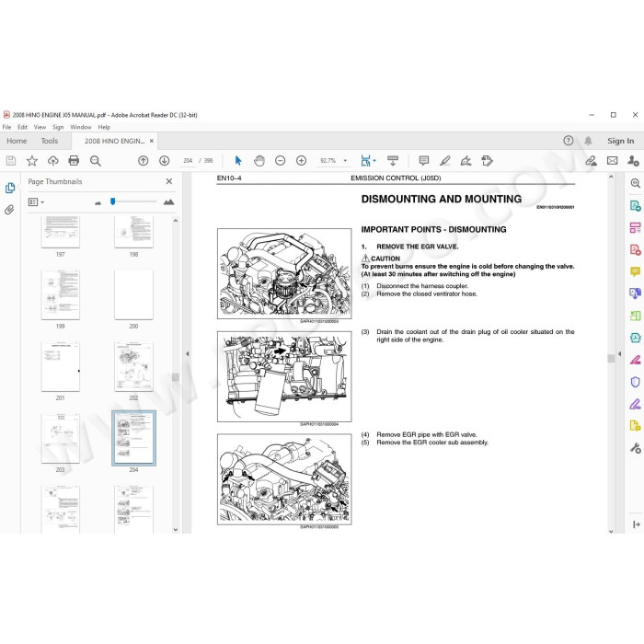Add the document to starred files
The height and width of the screenshot is (644, 644).
tap(31, 161)
